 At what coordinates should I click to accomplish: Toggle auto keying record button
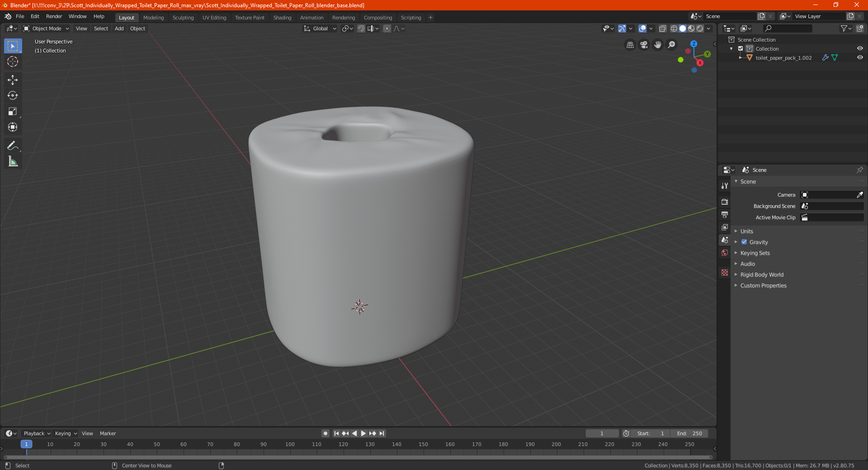coord(325,433)
